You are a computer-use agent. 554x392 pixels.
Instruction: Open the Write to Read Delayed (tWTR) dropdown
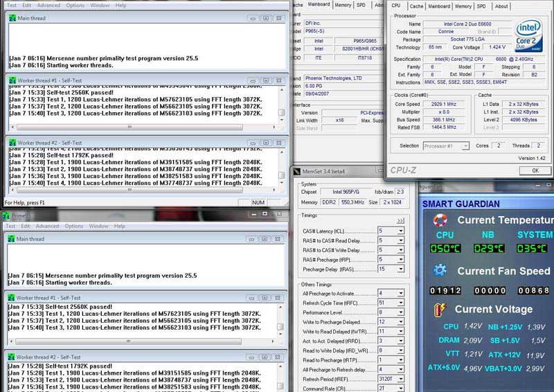(x=401, y=332)
